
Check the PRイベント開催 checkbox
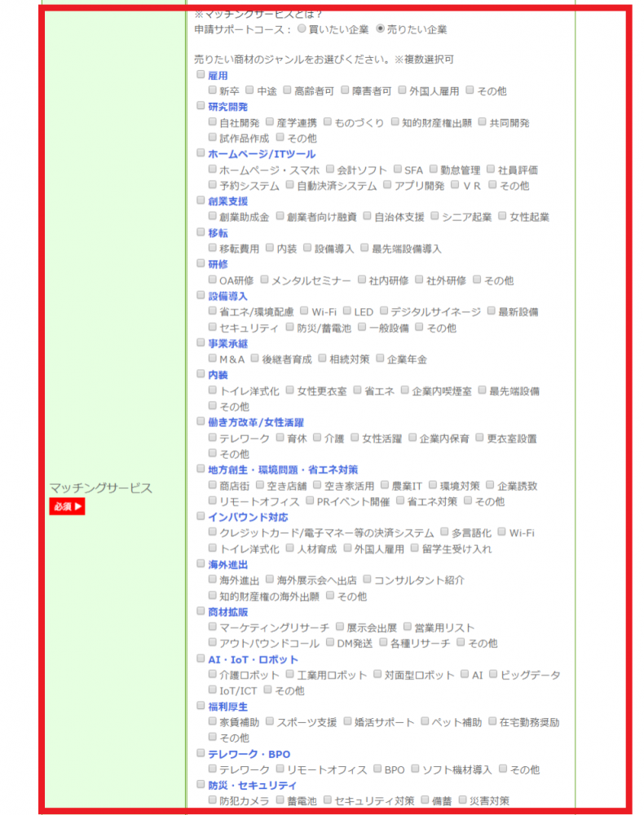(310, 500)
